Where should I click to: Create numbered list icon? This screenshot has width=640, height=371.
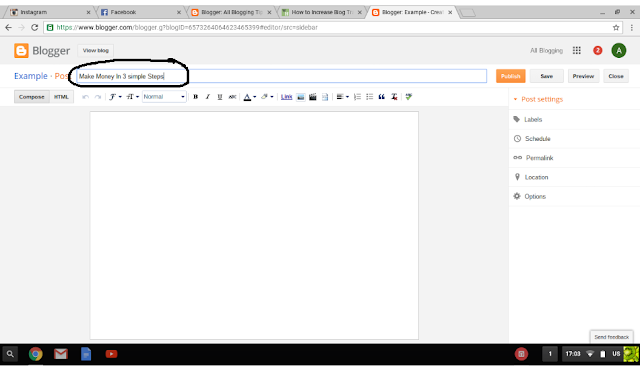[x=357, y=97]
